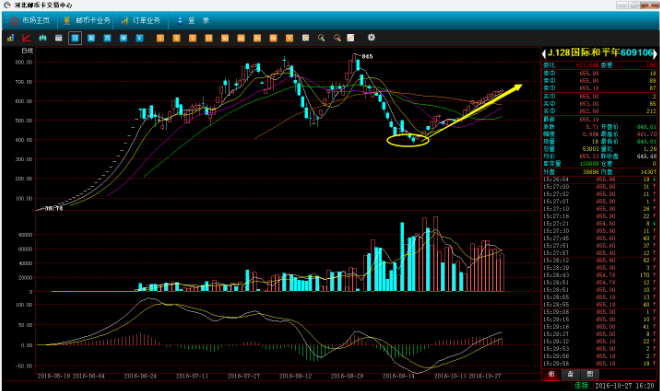The image size is (660, 391).
Task: Click the zoom-in magnifier icon
Action: click(x=322, y=38)
